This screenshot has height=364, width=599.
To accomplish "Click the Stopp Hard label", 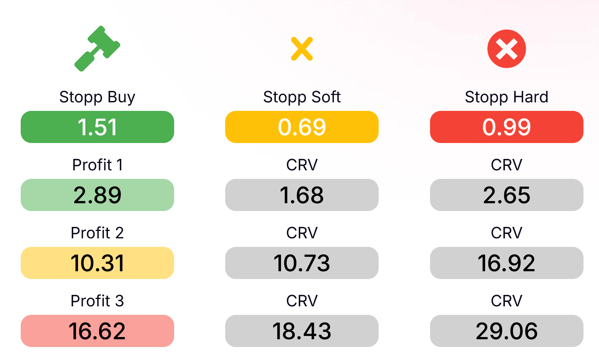I will [506, 97].
